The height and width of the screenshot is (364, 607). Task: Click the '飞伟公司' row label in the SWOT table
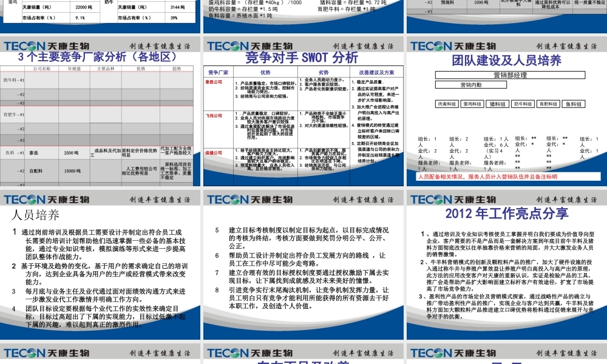[x=214, y=116]
